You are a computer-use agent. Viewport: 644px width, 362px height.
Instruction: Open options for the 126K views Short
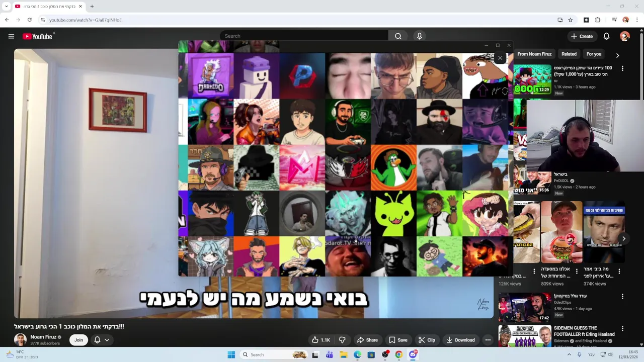[x=534, y=271]
